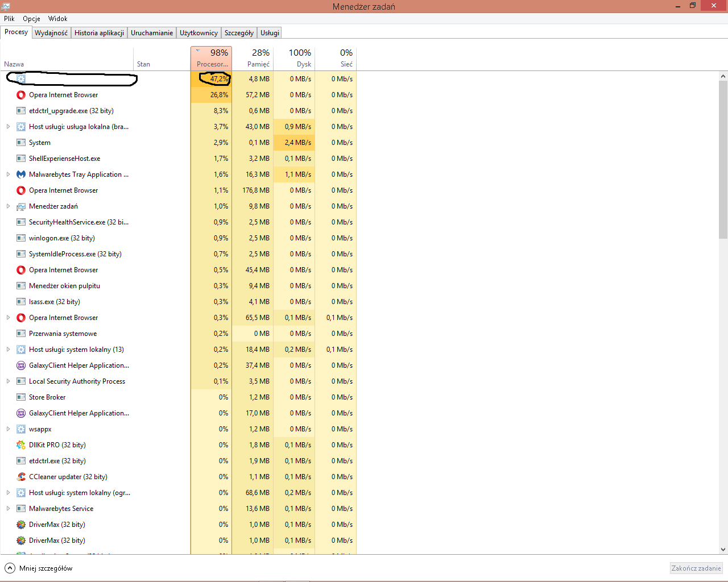Click the SystemIdleProcess.exe icon

[x=21, y=254]
